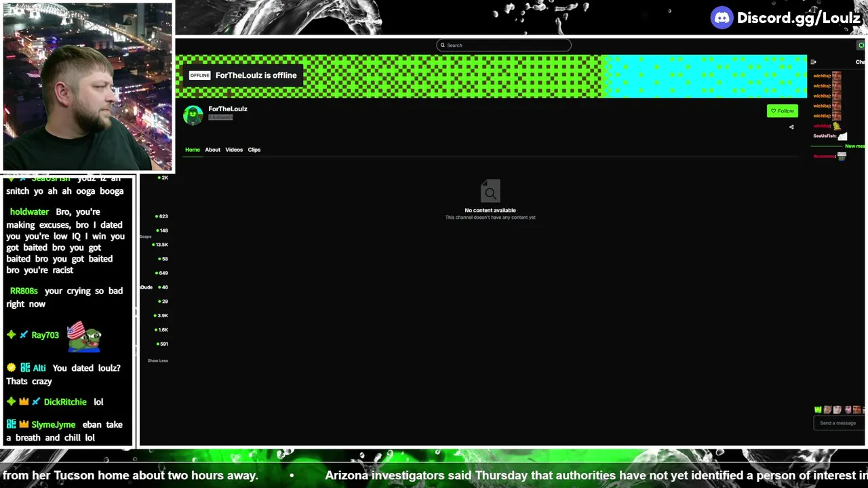
Task: Select sidebar channel with 58 viewers
Action: coord(163,259)
